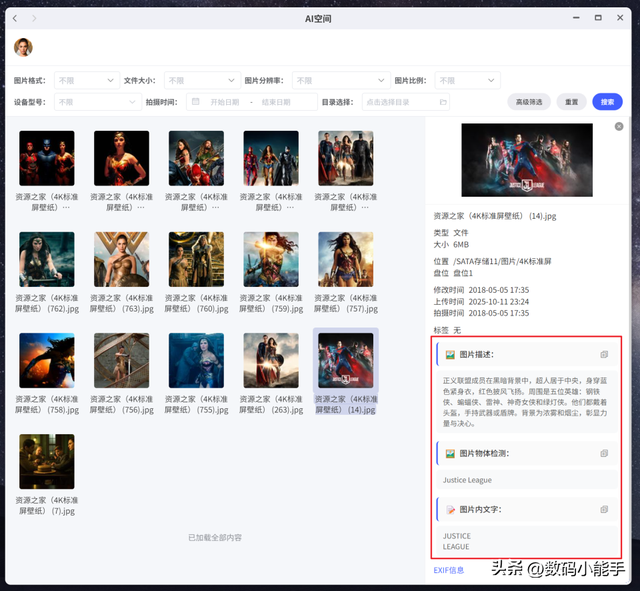Image resolution: width=640 pixels, height=591 pixels.
Task: Go forward with the right arrow
Action: click(x=34, y=18)
